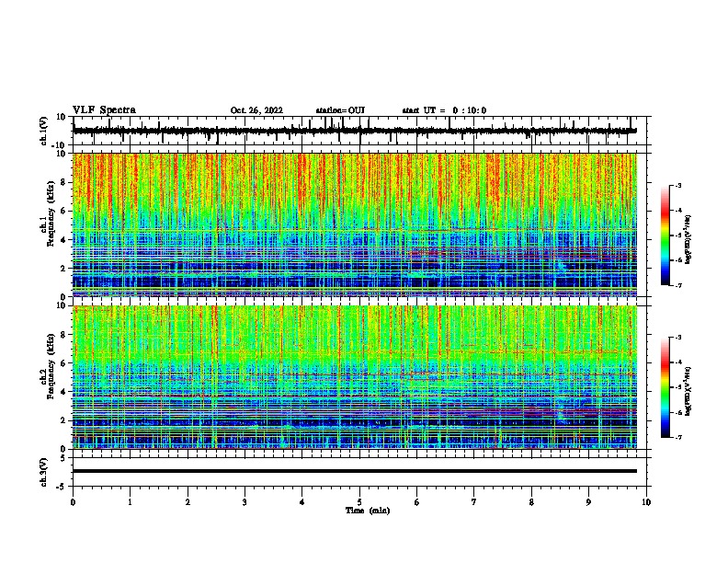Click the ch.1 color scale bar

pos(665,236)
